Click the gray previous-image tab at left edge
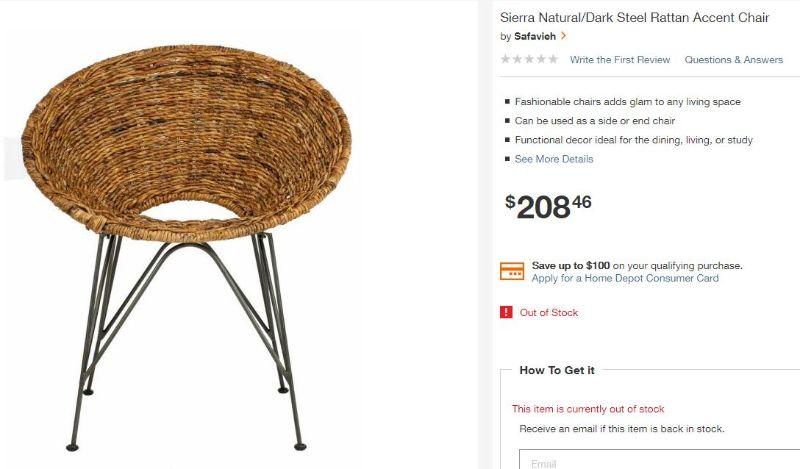The height and width of the screenshot is (469, 800). pos(13,159)
